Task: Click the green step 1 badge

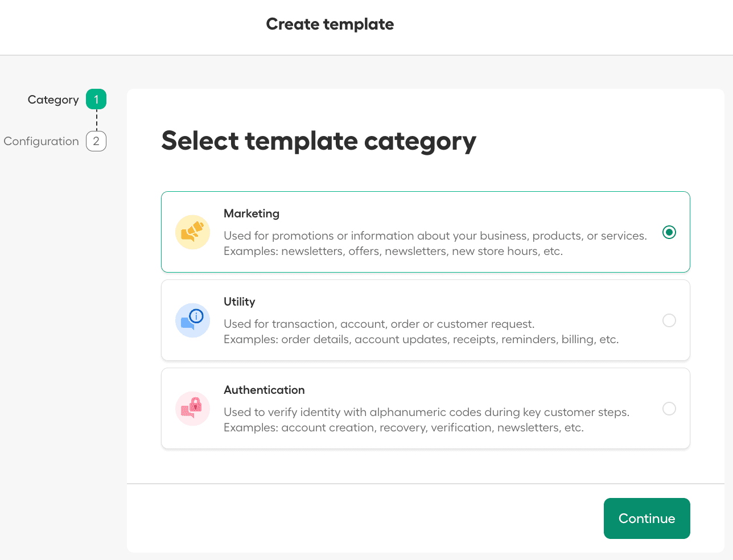Action: (x=96, y=98)
